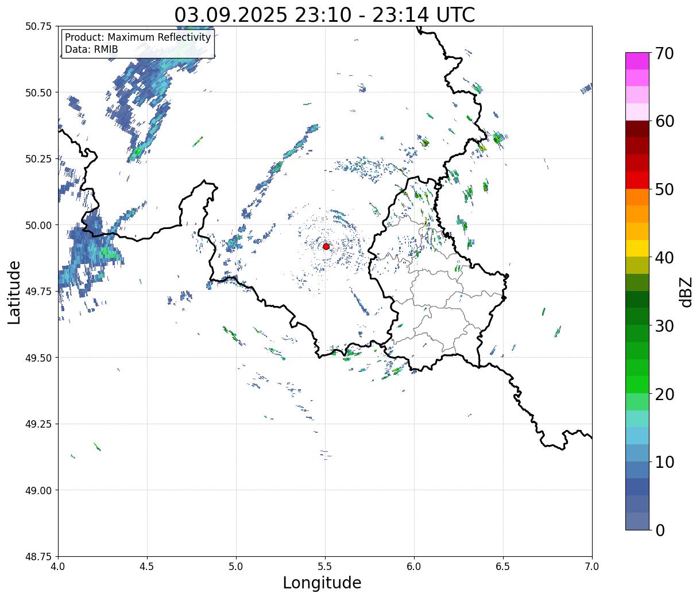This screenshot has height=597, width=700.
Task: Click the colorbar tick label 0
Action: (x=660, y=530)
